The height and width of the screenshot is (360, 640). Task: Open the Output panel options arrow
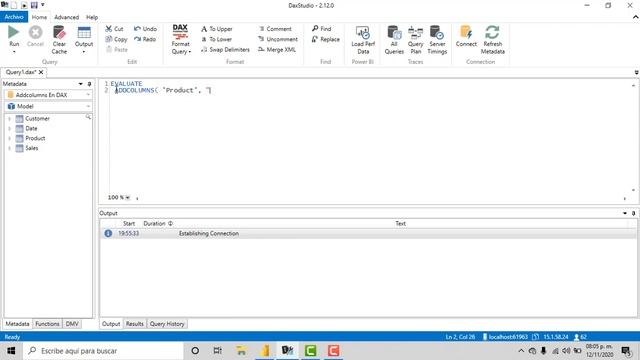(x=624, y=213)
